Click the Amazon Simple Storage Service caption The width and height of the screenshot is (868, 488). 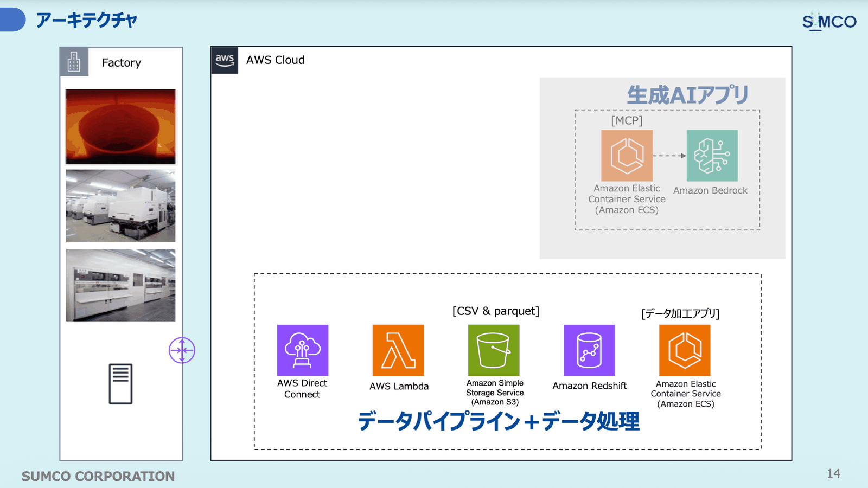tap(495, 393)
